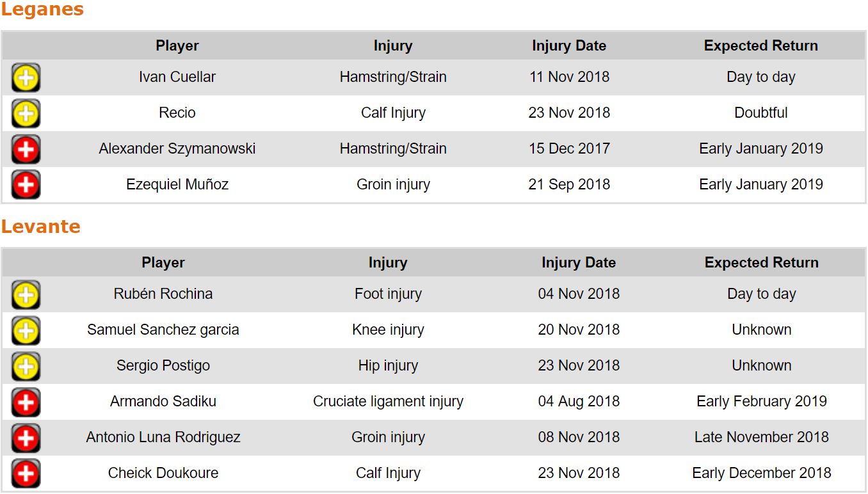Open the Leganes team heading
This screenshot has width=868, height=494.
tap(42, 10)
